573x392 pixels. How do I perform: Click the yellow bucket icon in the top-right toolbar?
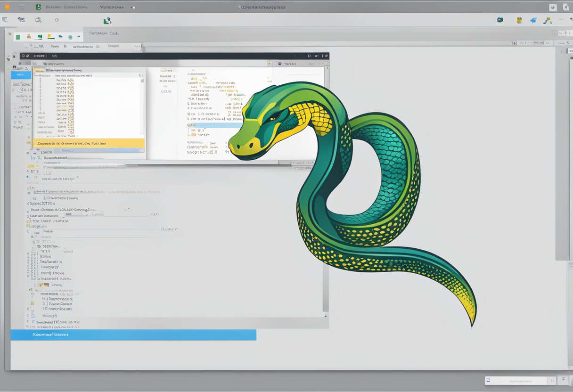[x=519, y=20]
